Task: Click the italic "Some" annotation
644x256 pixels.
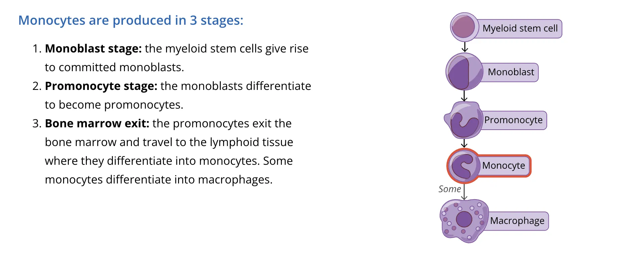Action: coord(450,189)
